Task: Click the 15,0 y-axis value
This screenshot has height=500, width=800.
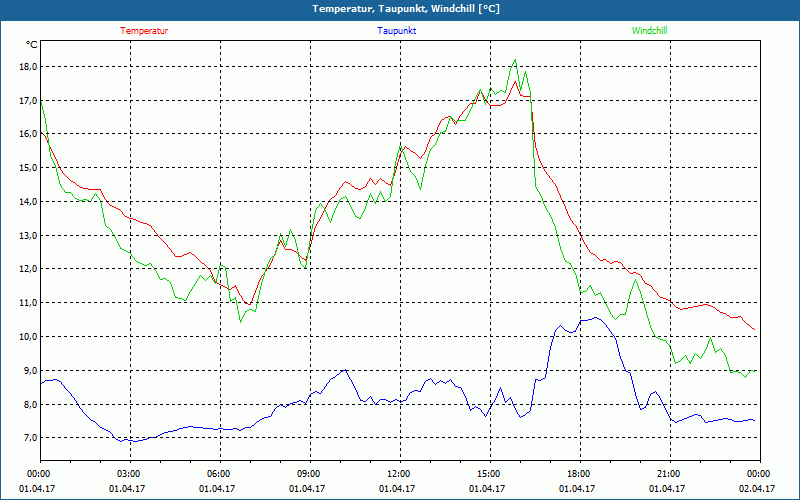Action: (x=28, y=167)
